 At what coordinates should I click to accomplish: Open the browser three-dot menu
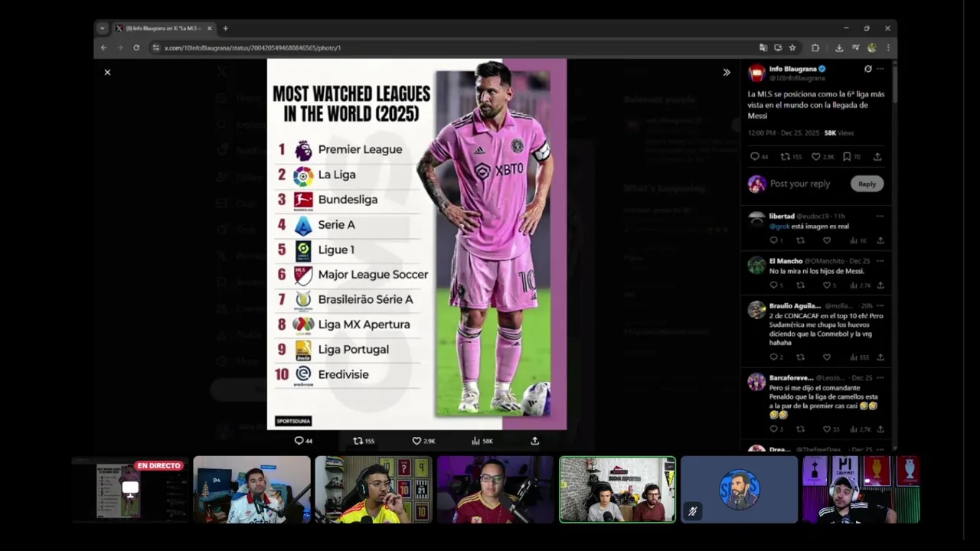(x=888, y=47)
